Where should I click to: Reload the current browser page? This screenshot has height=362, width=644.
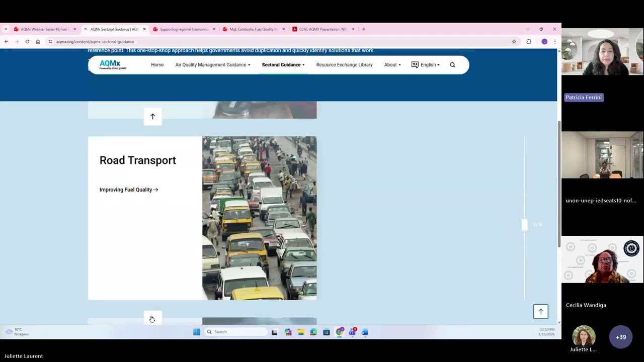click(x=27, y=42)
